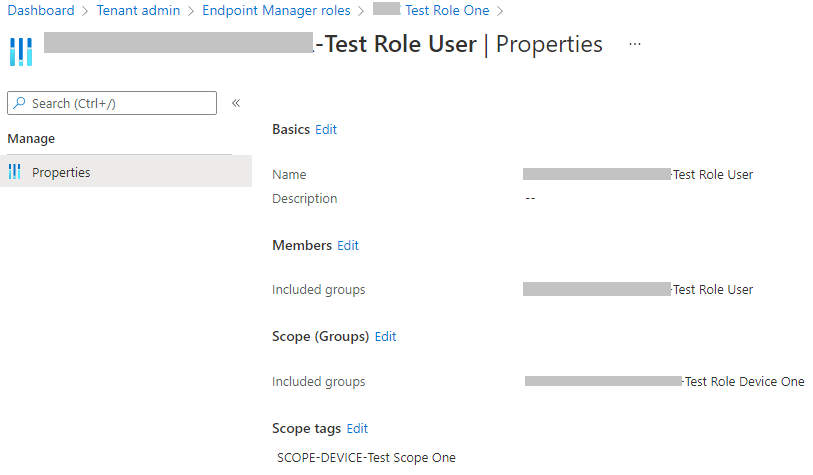Click the chevron after Test Role One

click(500, 11)
